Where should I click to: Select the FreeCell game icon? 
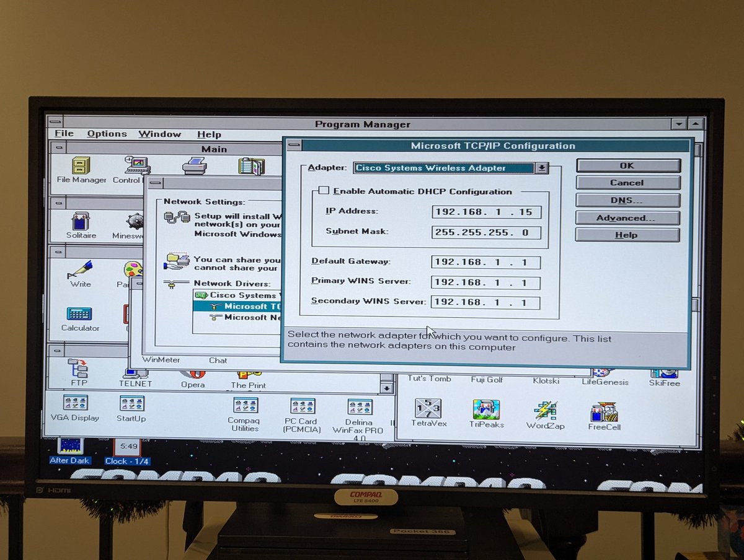(603, 412)
